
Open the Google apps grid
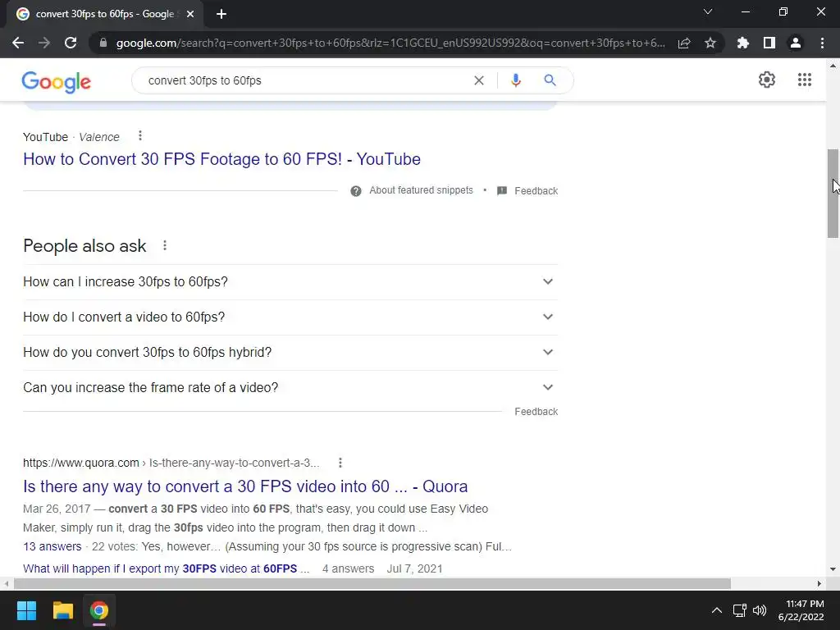tap(805, 80)
